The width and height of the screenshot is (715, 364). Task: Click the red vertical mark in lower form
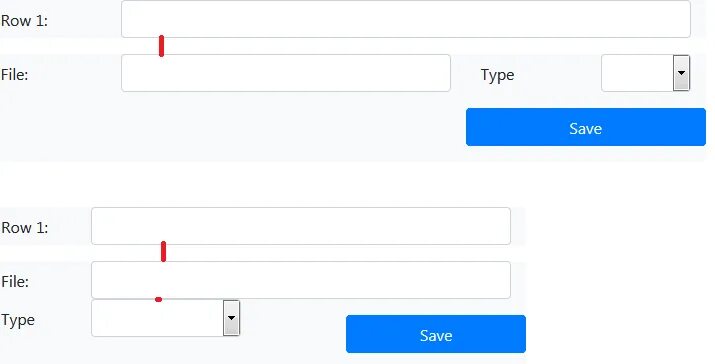tap(164, 252)
